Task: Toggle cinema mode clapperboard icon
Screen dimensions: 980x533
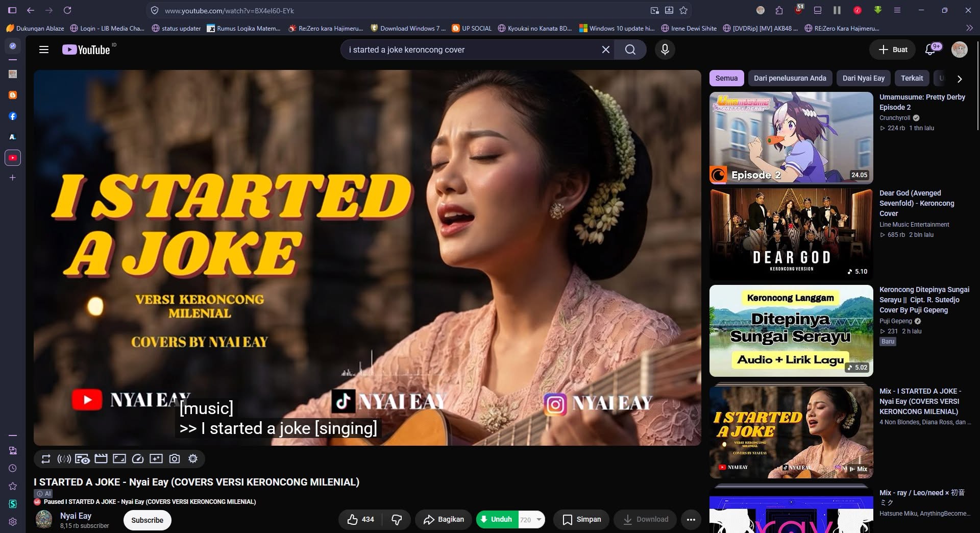Action: tap(101, 459)
